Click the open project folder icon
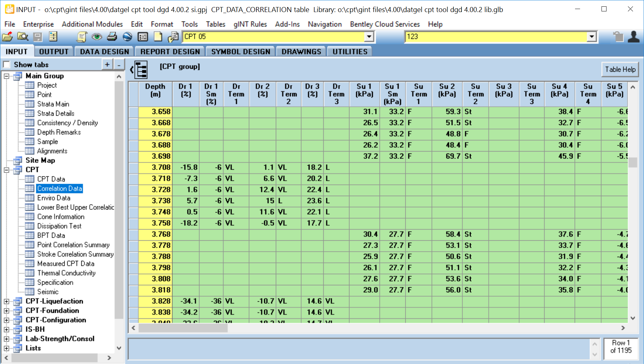Screen dimensions: 644x364 click(x=7, y=37)
